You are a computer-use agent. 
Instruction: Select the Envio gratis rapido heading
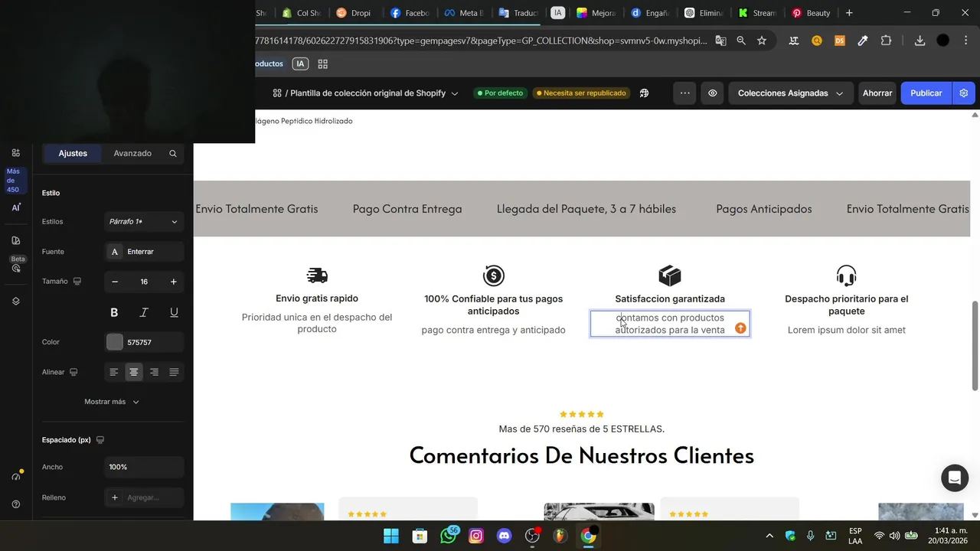tap(317, 298)
